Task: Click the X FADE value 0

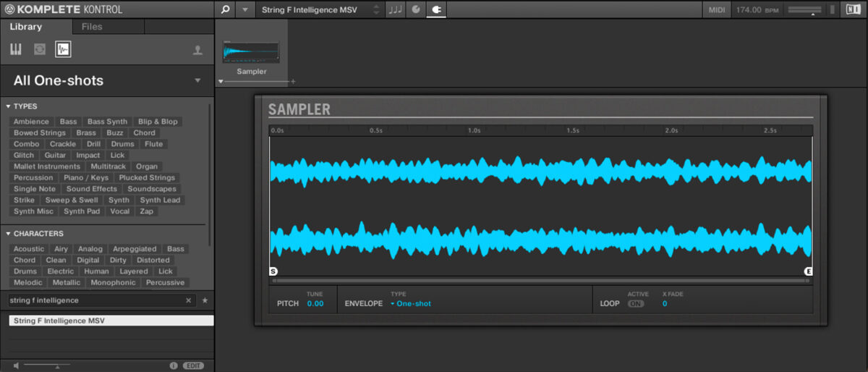Action: point(665,304)
